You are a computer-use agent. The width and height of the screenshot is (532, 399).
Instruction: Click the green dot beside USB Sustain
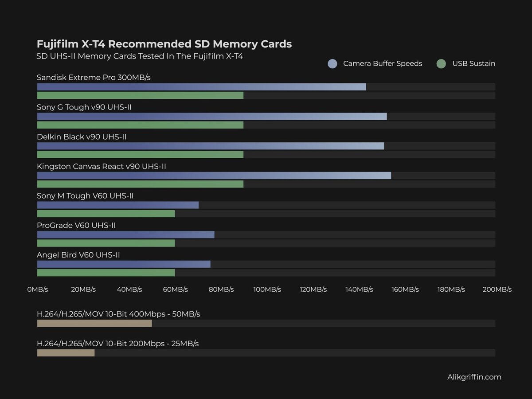click(441, 63)
